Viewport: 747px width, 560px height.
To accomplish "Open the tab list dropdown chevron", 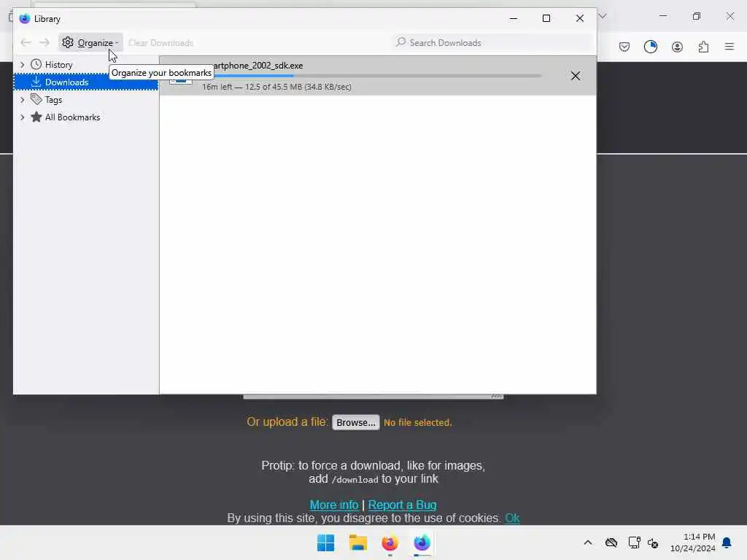I will 603,16.
